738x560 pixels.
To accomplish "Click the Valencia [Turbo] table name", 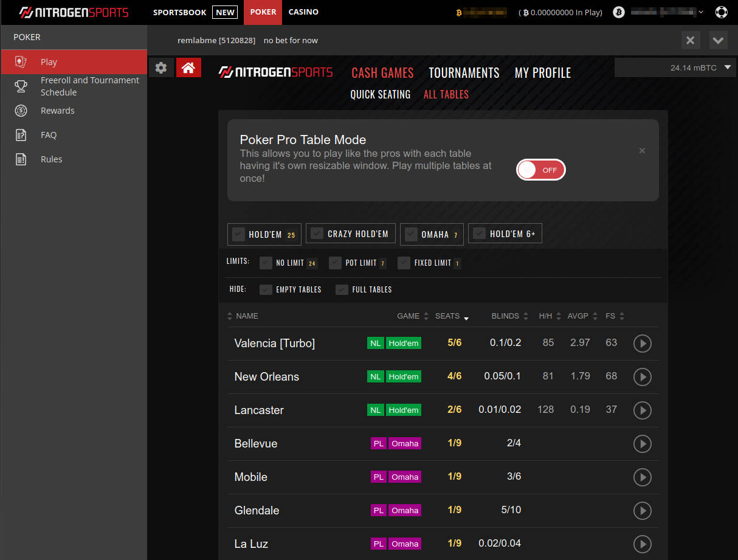I will coord(275,344).
